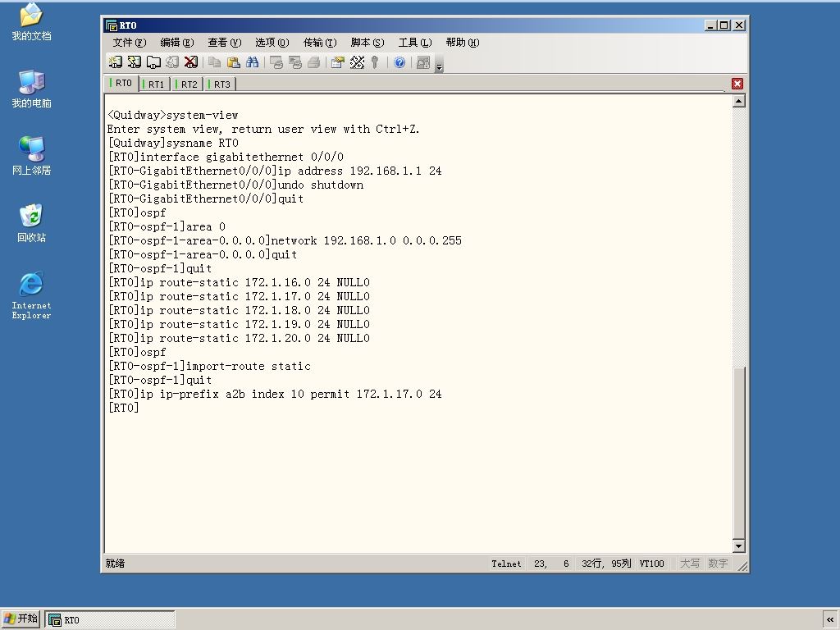
Task: Click the RT0 window system menu icon
Action: point(112,25)
